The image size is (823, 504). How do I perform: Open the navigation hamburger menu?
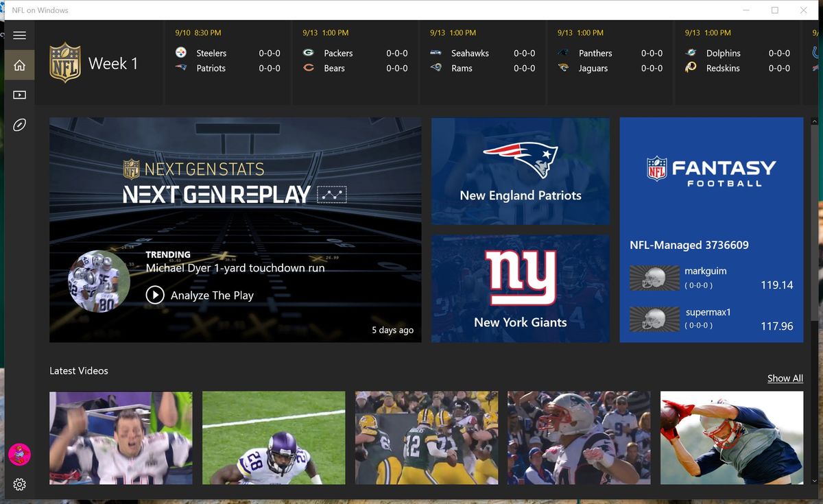click(x=19, y=36)
